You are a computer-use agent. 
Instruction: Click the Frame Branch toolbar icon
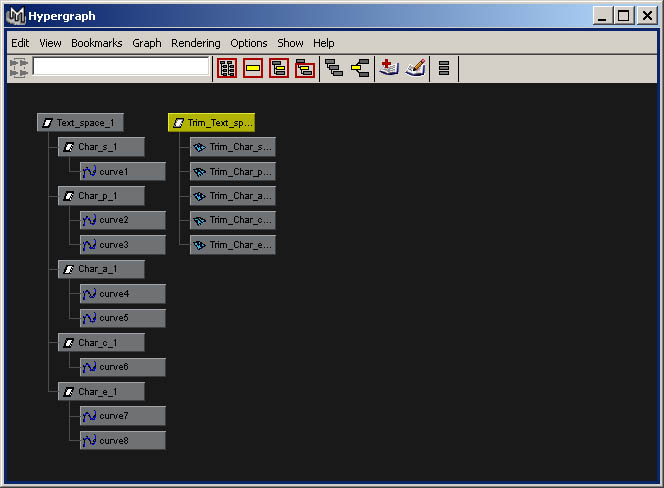[x=305, y=68]
